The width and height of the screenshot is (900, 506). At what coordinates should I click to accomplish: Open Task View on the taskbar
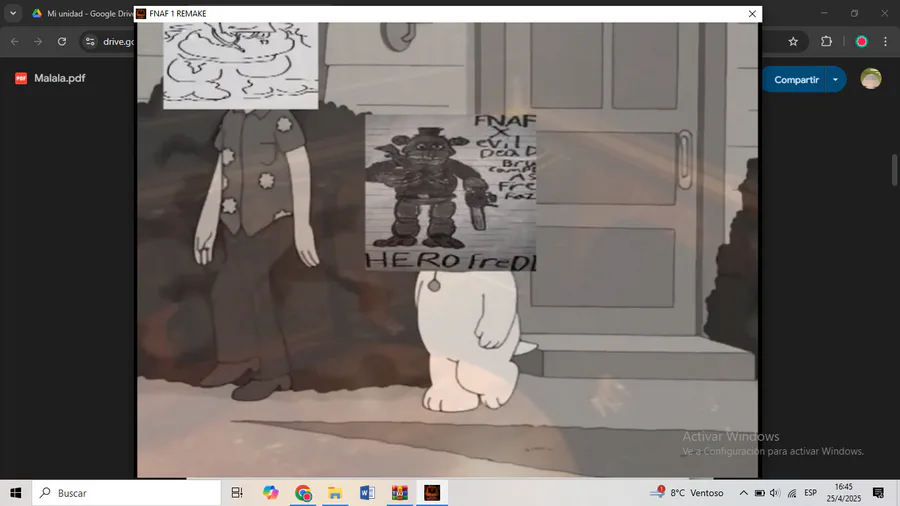pos(237,493)
